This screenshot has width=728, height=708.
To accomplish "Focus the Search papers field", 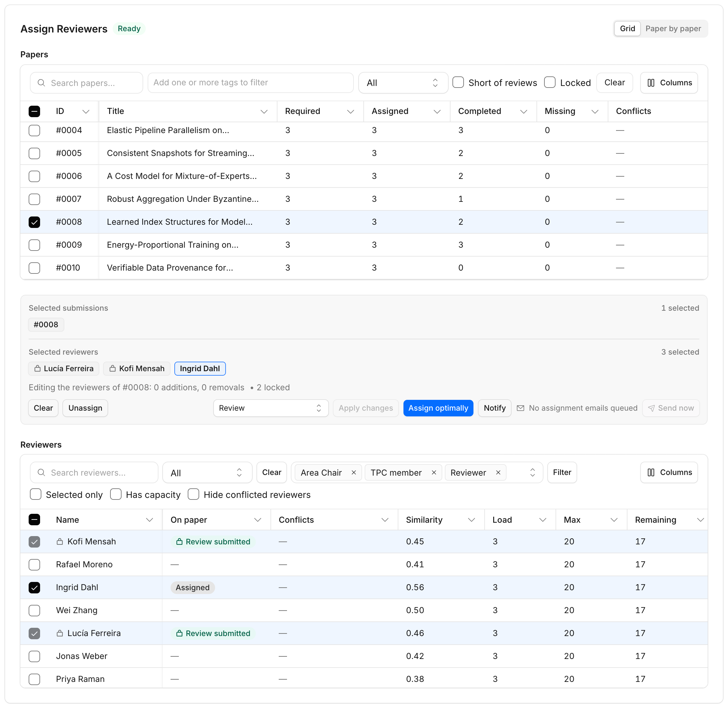I will pyautogui.click(x=86, y=82).
